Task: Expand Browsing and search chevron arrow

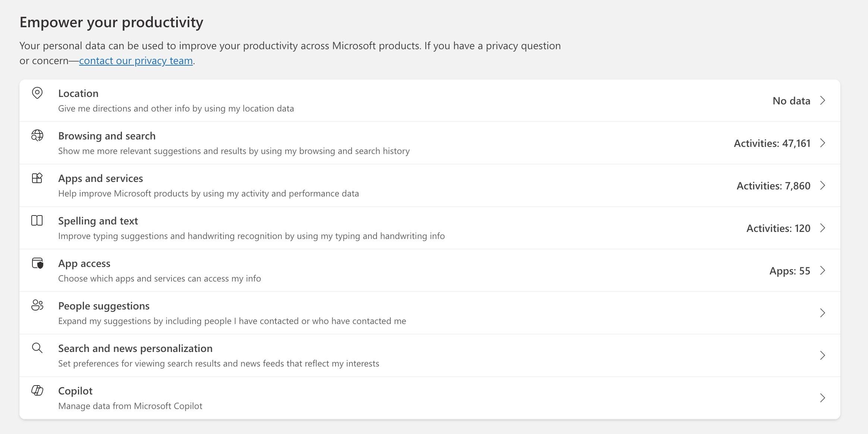Action: tap(823, 143)
